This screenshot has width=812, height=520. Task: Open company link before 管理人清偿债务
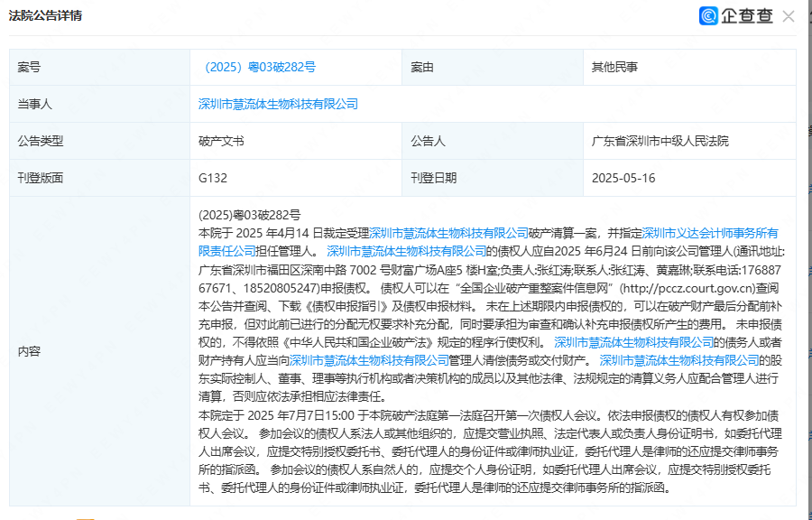(x=369, y=360)
